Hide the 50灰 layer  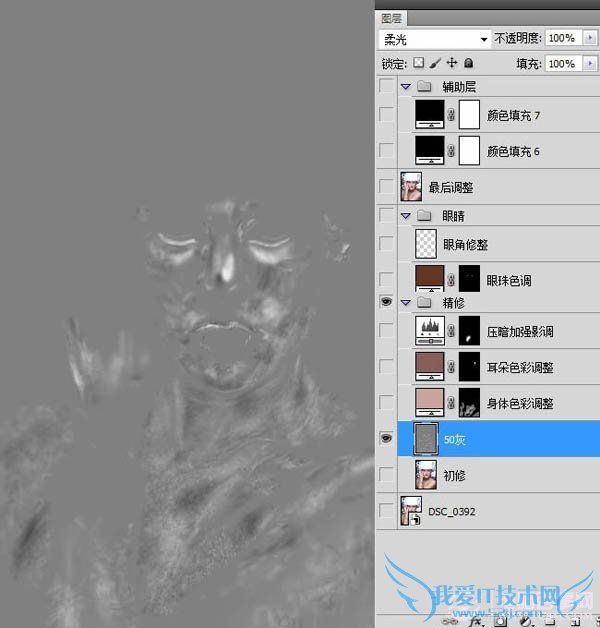point(386,439)
